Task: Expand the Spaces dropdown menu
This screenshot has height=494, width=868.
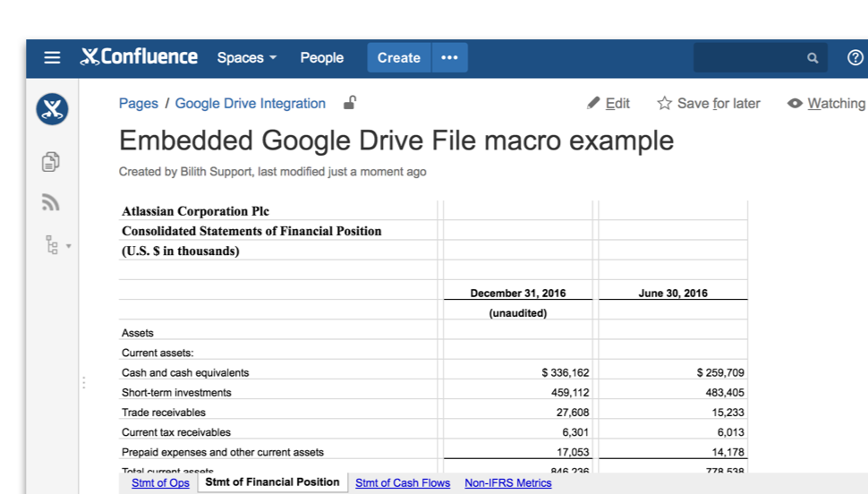Action: (x=247, y=57)
